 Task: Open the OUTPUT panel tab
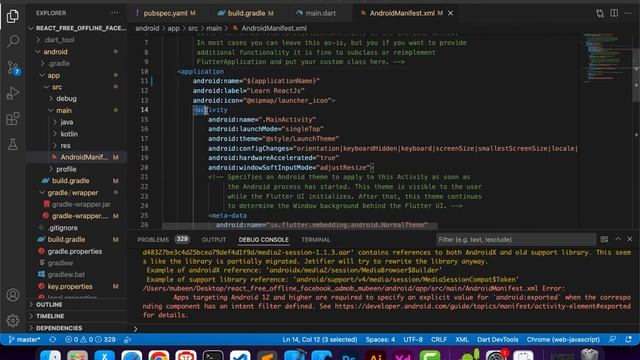[x=213, y=240]
